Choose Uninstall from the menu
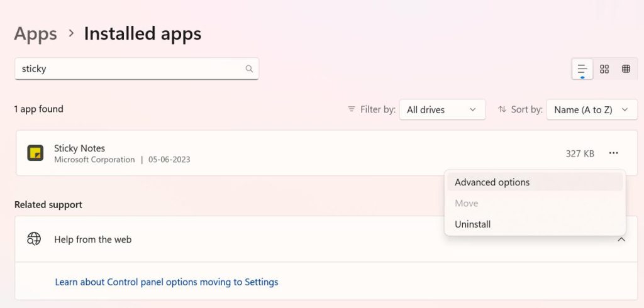 (535, 224)
